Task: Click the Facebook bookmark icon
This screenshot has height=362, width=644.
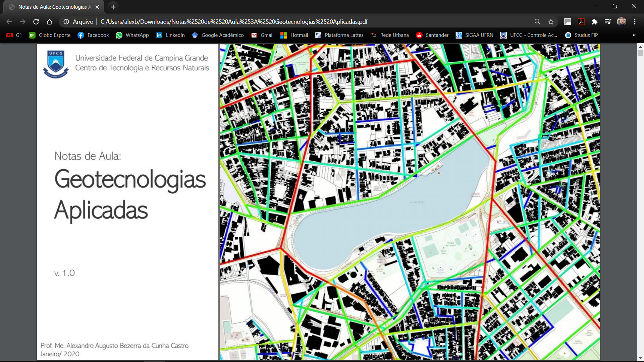Action: (x=80, y=35)
